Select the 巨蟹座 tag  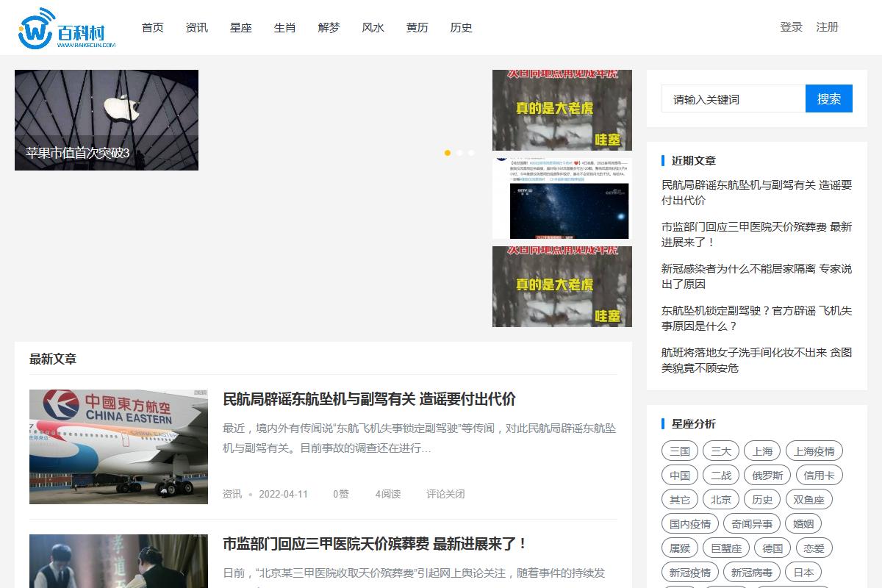click(x=726, y=548)
